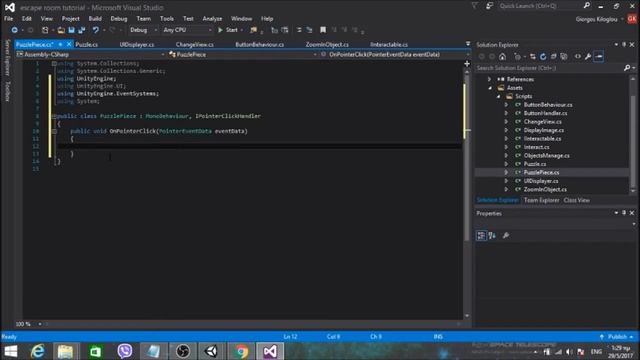Click the Undo arrow icon
This screenshot has height=360, width=640.
click(x=96, y=30)
